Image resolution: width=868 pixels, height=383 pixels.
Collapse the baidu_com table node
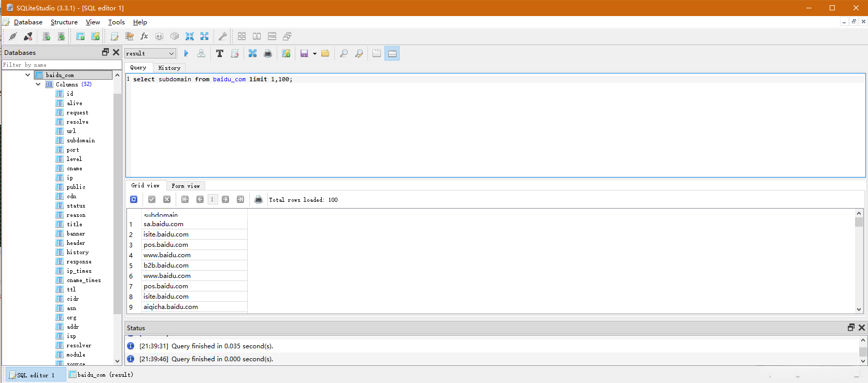click(x=27, y=75)
